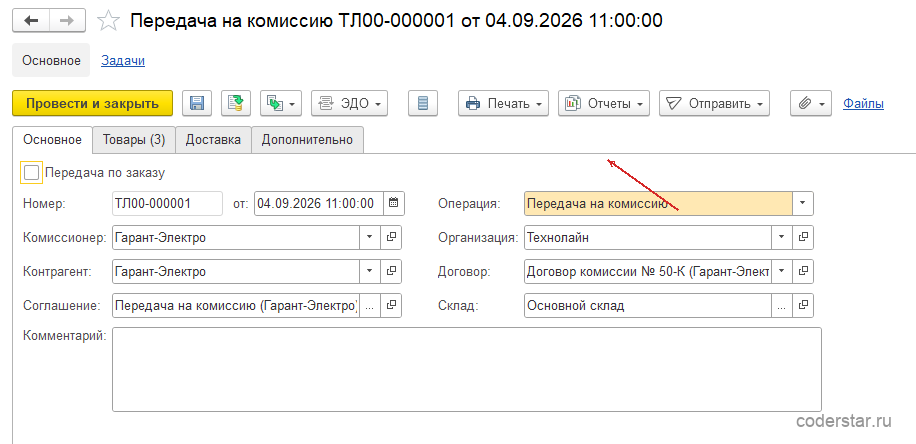
Task: Open the paperclip attachments dropdown
Action: (811, 104)
